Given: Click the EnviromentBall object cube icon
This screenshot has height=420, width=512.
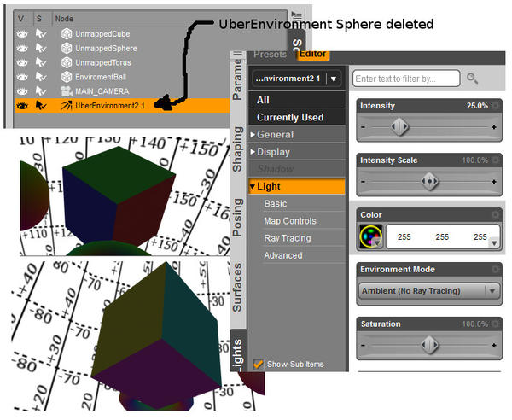Looking at the screenshot, I should (x=67, y=77).
